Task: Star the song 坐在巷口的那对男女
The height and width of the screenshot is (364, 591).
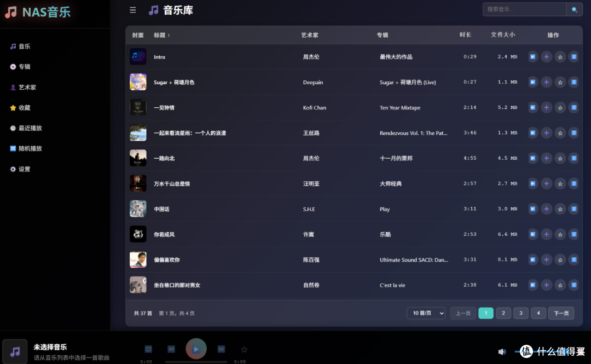Action: 560,285
